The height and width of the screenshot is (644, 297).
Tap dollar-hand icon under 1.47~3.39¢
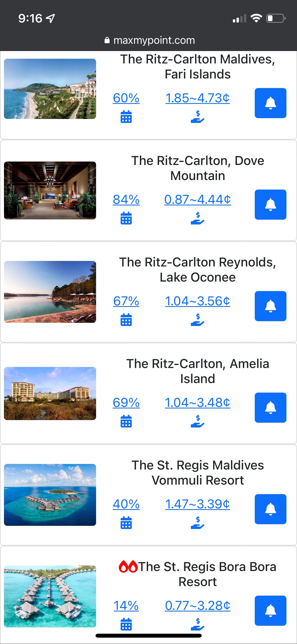coord(197,523)
